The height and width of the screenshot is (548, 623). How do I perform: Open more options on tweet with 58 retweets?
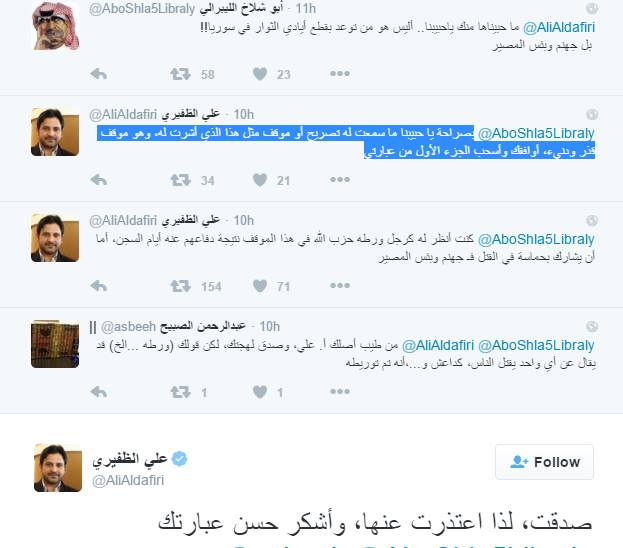pyautogui.click(x=340, y=74)
